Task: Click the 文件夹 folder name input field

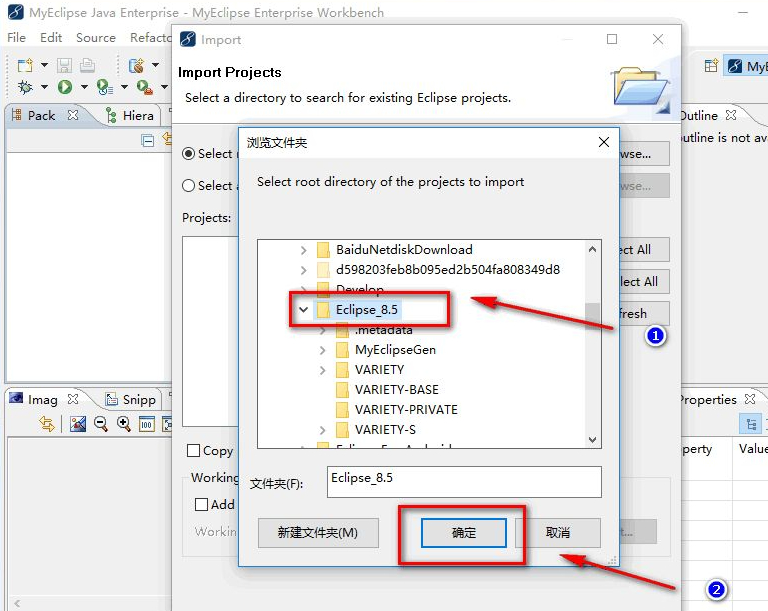Action: tap(464, 481)
